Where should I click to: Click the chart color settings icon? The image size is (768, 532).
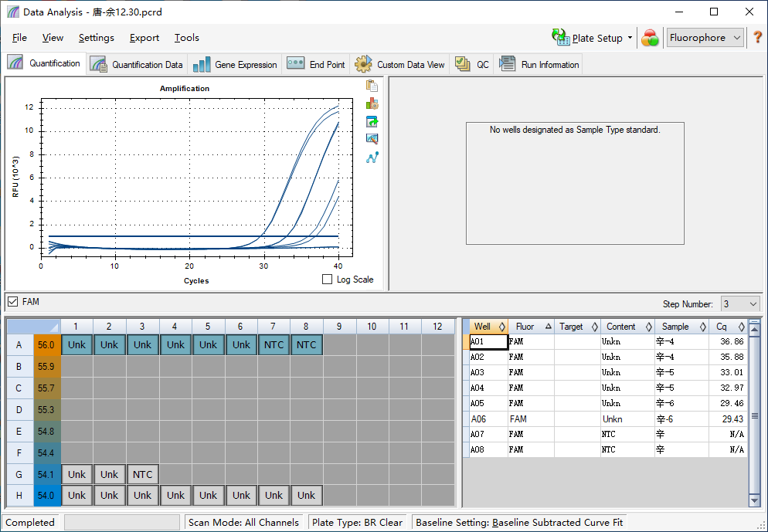click(x=372, y=103)
